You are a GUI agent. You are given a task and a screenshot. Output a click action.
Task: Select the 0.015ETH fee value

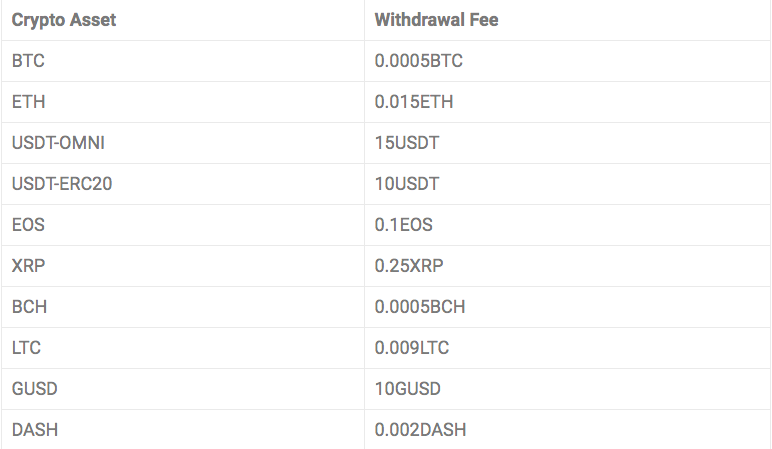(x=414, y=101)
